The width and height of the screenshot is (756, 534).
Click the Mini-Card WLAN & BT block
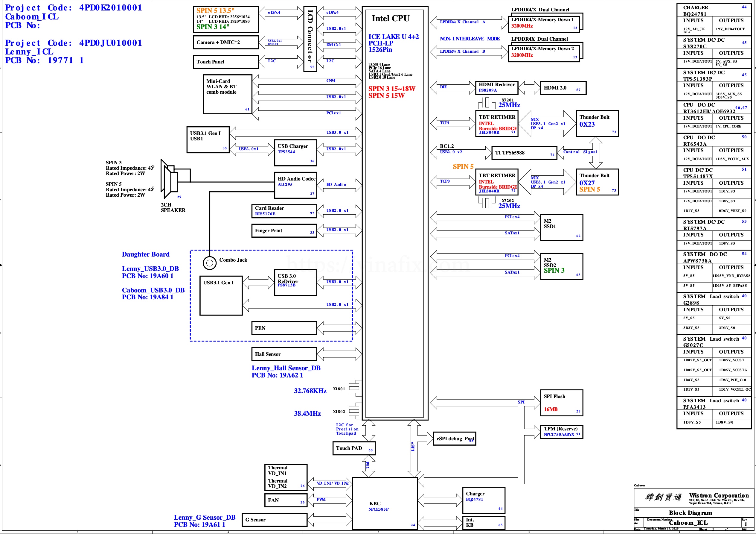point(228,94)
